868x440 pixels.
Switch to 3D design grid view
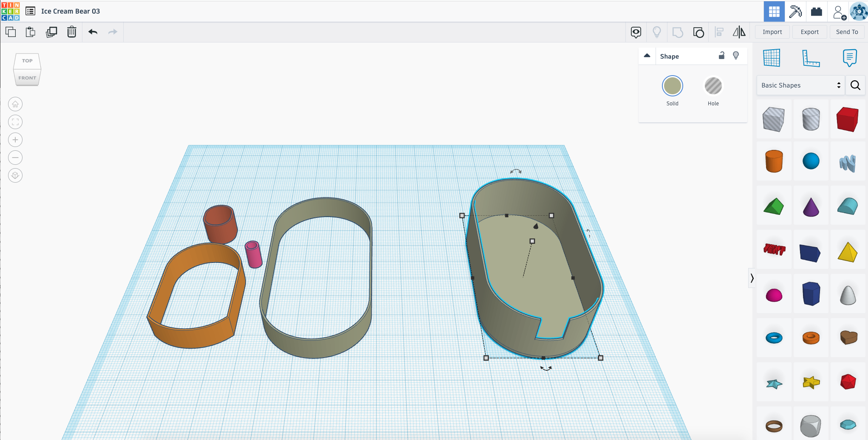[x=774, y=11]
